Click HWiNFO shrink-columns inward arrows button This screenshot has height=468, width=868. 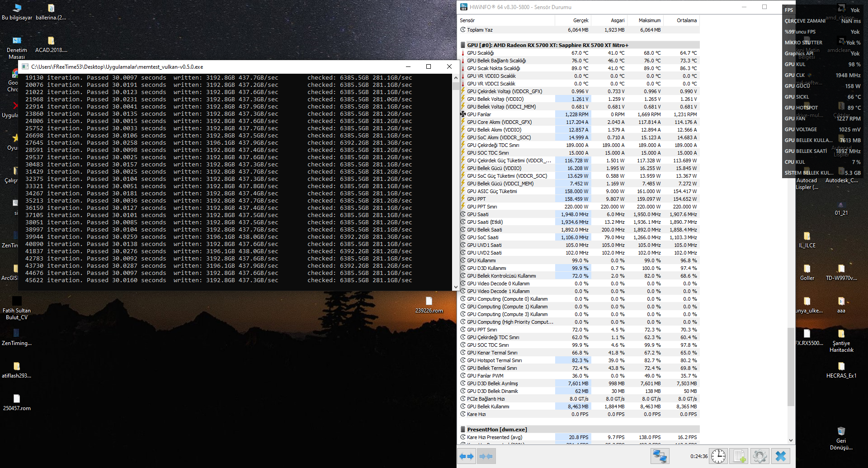(486, 456)
